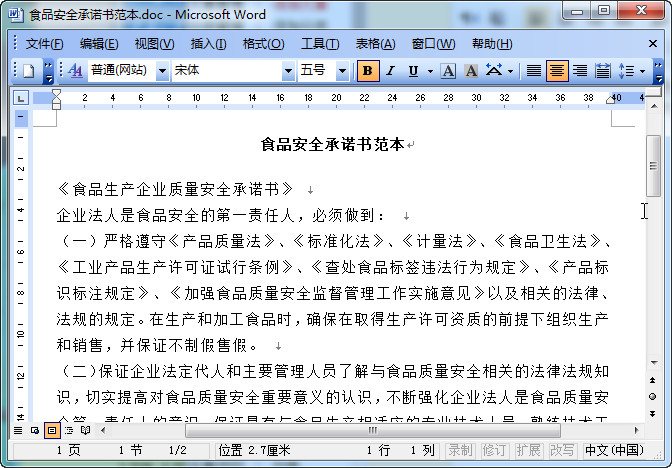Open the 编辑(E) menu
The image size is (672, 468).
coord(99,44)
